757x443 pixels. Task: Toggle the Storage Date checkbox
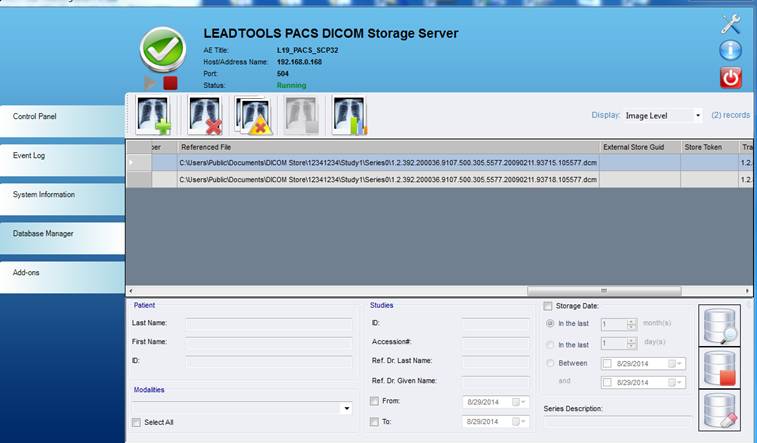click(548, 306)
